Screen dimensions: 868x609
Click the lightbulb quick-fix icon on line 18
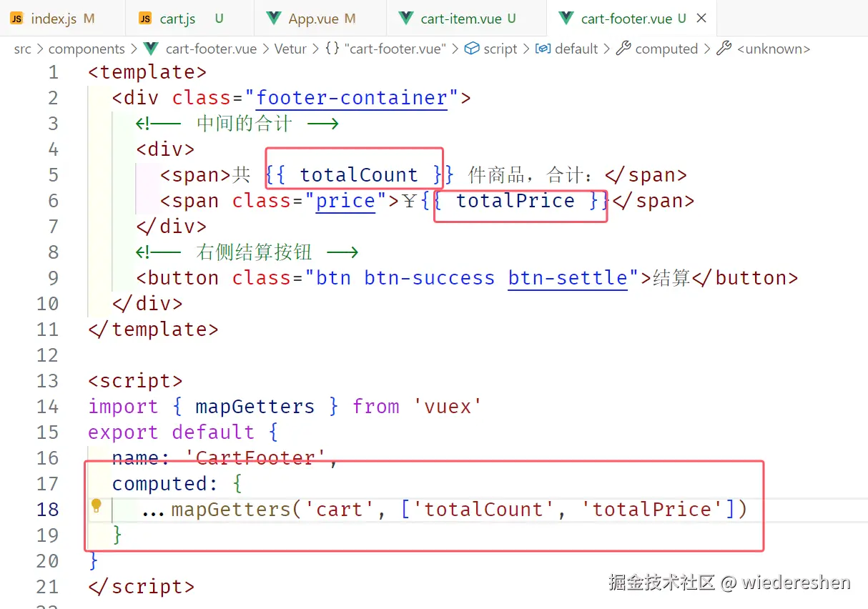pos(97,507)
